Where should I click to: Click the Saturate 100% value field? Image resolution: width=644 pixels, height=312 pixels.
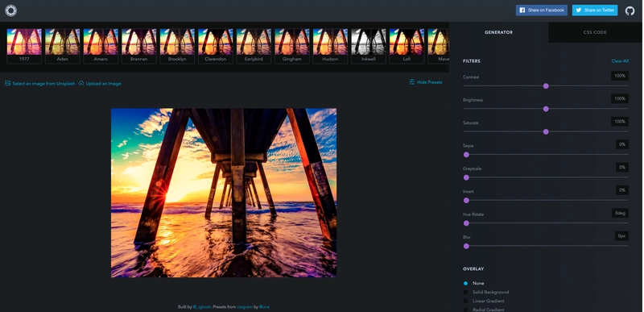coord(620,122)
